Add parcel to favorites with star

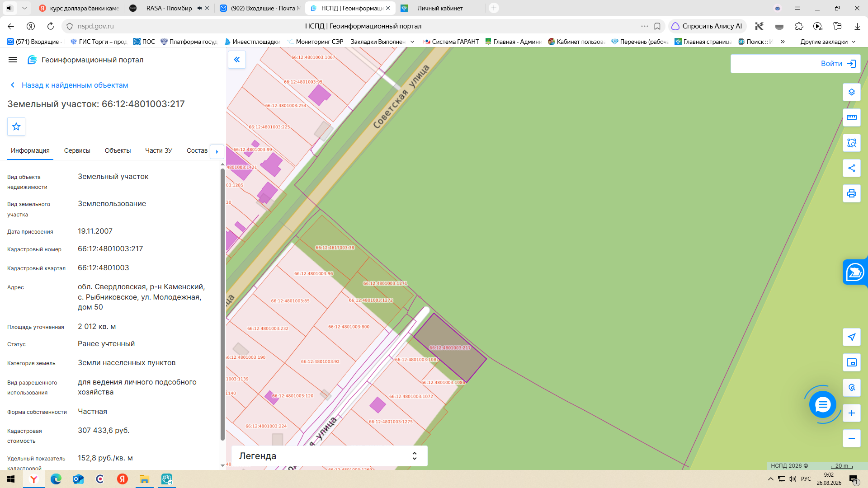[x=16, y=127]
